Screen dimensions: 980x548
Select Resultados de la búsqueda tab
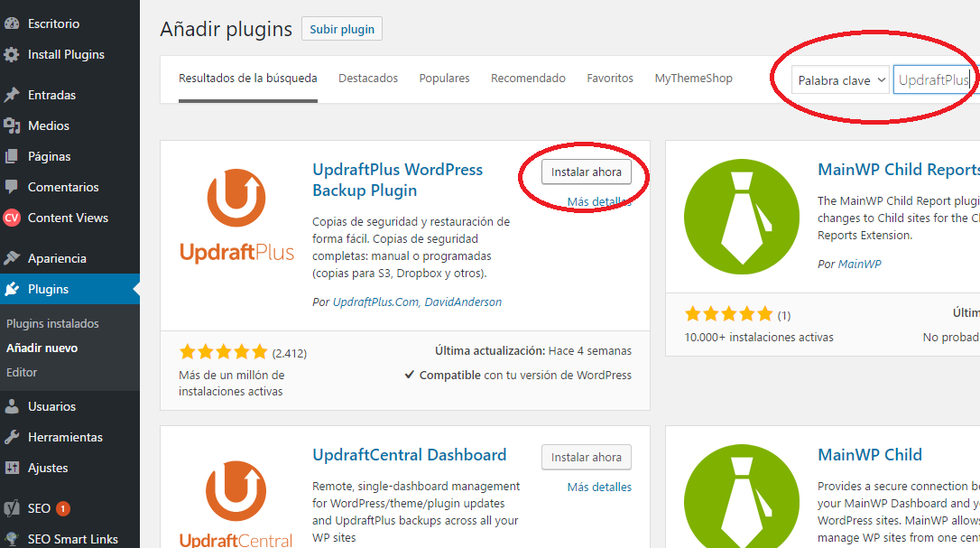tap(248, 79)
